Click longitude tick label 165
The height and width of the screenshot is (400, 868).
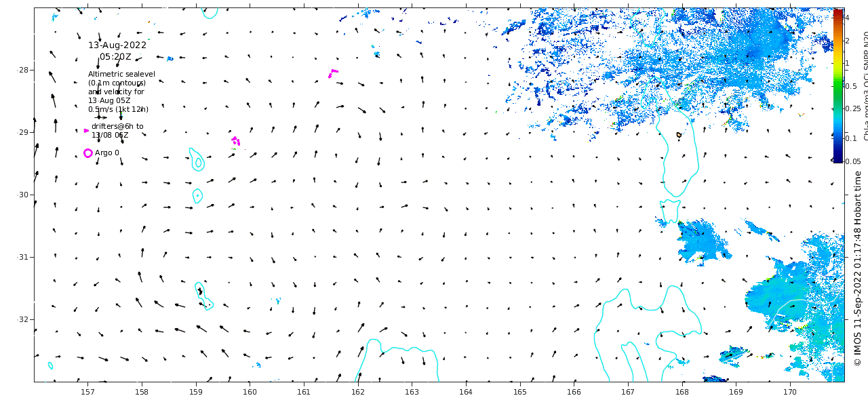[520, 392]
